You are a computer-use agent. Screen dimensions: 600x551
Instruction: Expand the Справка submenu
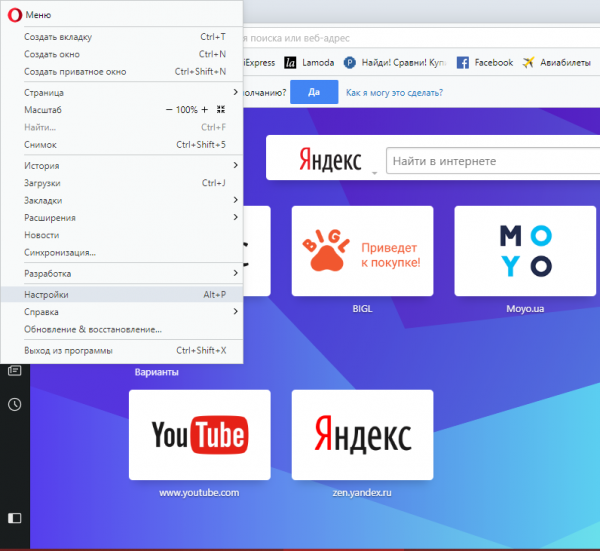(x=122, y=312)
